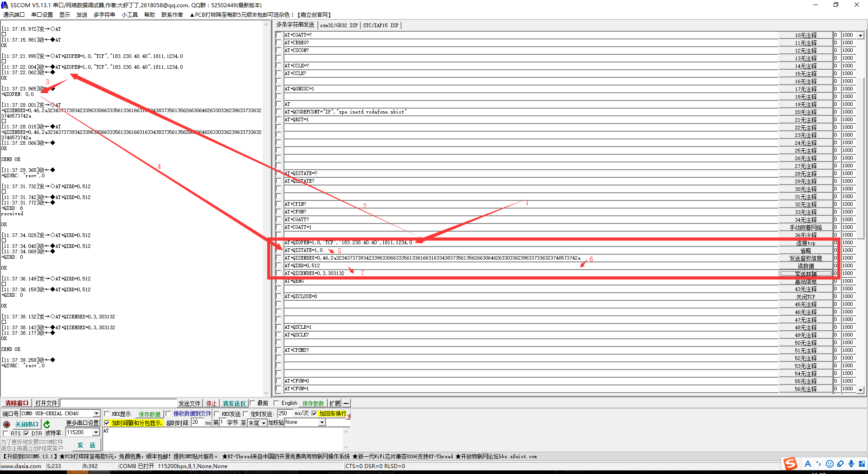Viewport: 868px width, 474px height.
Task: Uncheck the DTR checkbox
Action: coord(26,433)
